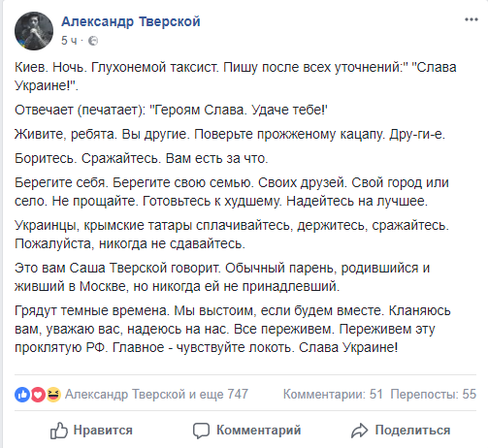488x448 pixels.
Task: Click the author's profile picture
Action: 34,31
